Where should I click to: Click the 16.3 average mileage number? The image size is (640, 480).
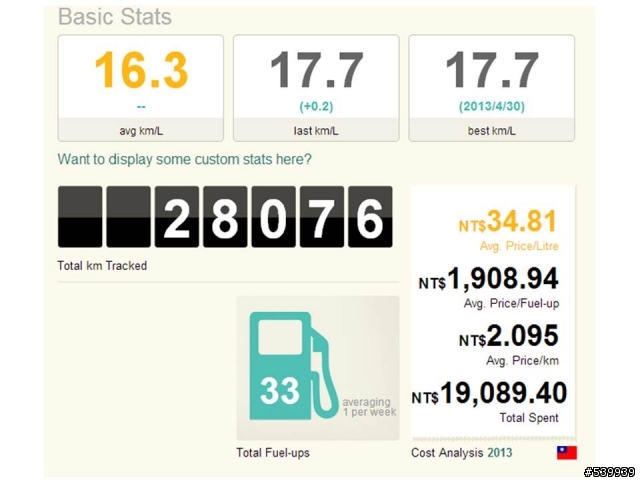(141, 70)
